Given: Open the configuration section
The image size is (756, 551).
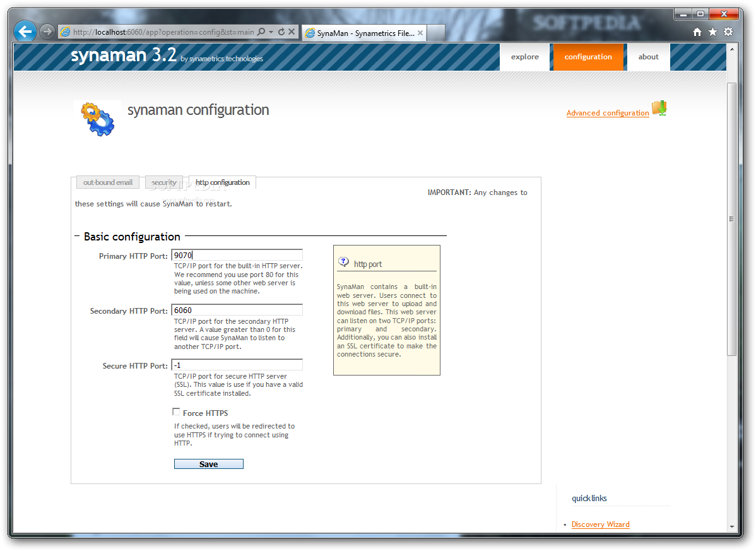Looking at the screenshot, I should pyautogui.click(x=588, y=57).
